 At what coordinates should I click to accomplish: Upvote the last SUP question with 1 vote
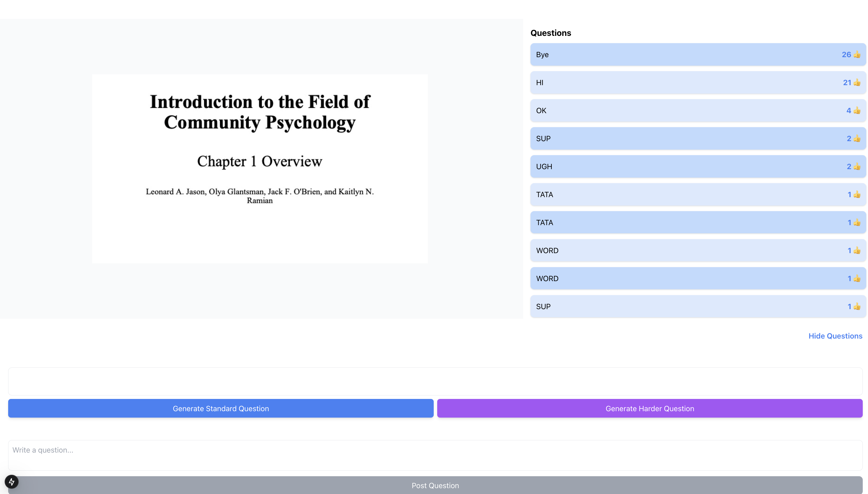pyautogui.click(x=857, y=306)
